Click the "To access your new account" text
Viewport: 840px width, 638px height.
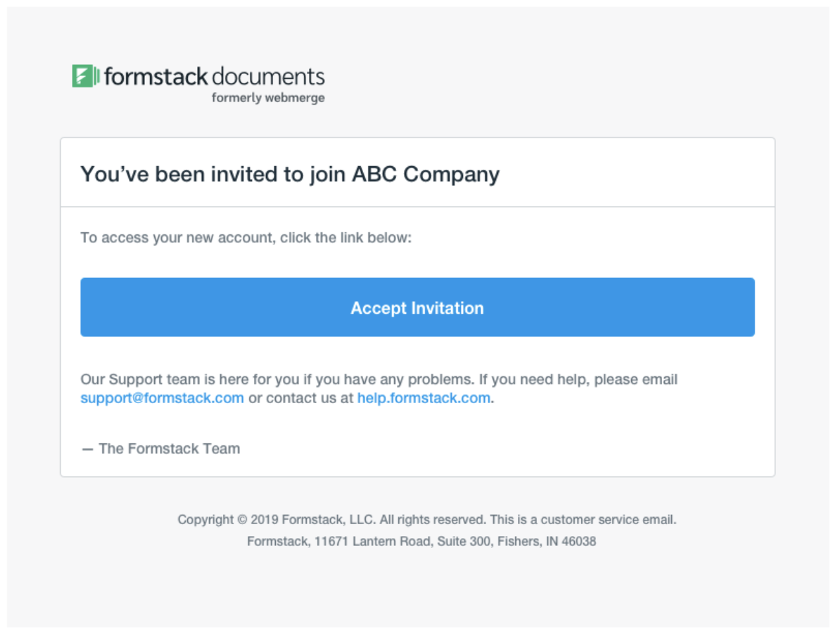245,238
